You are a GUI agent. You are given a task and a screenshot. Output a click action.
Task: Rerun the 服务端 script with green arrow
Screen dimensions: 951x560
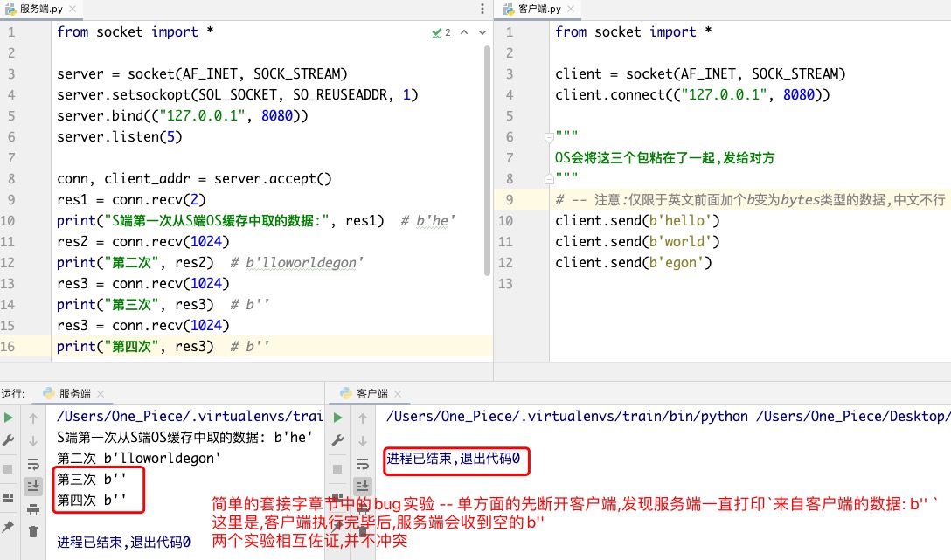[9, 418]
